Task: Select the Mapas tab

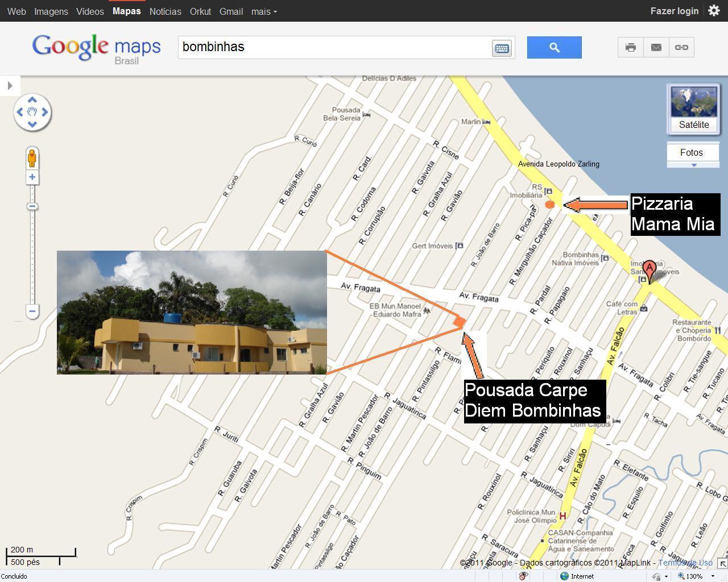Action: (126, 11)
